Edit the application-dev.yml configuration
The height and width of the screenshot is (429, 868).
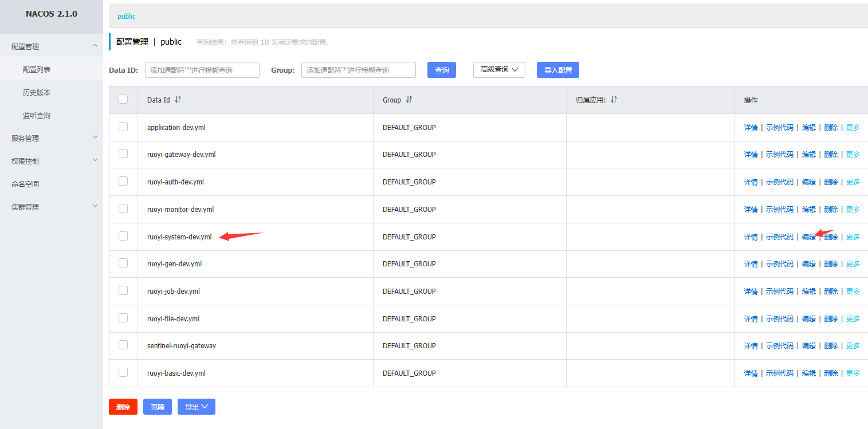809,128
